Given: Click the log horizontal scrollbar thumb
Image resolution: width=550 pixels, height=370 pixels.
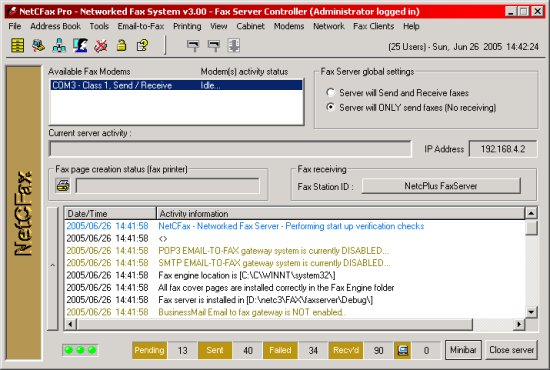Looking at the screenshot, I should pos(274,324).
